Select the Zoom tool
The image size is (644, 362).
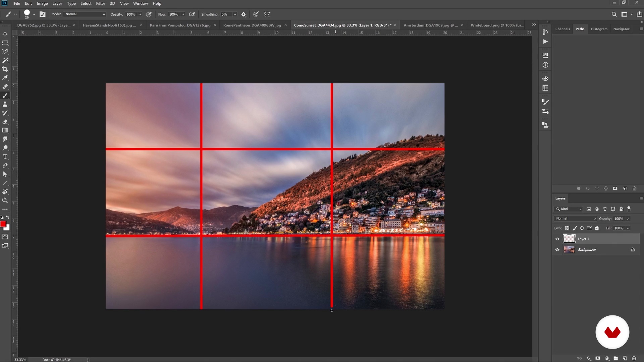[x=5, y=200]
